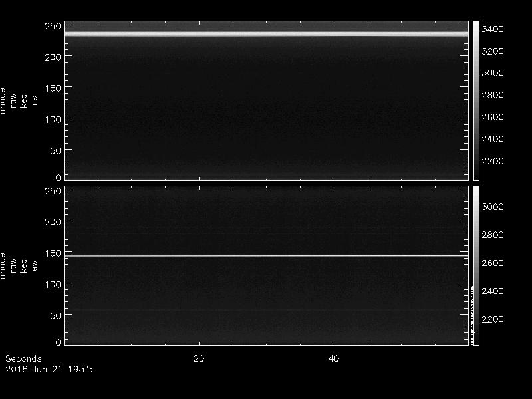Viewport: 532px width, 399px height.
Task: Click the ew keogram color bar
Action: click(476, 265)
